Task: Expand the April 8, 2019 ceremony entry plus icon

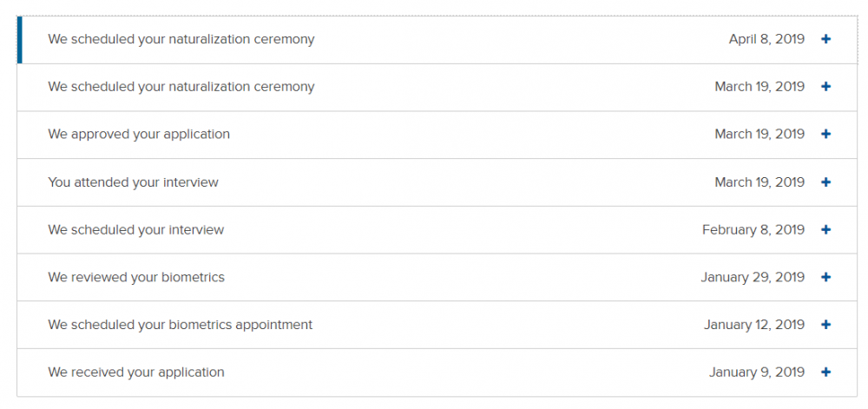Action: click(825, 39)
